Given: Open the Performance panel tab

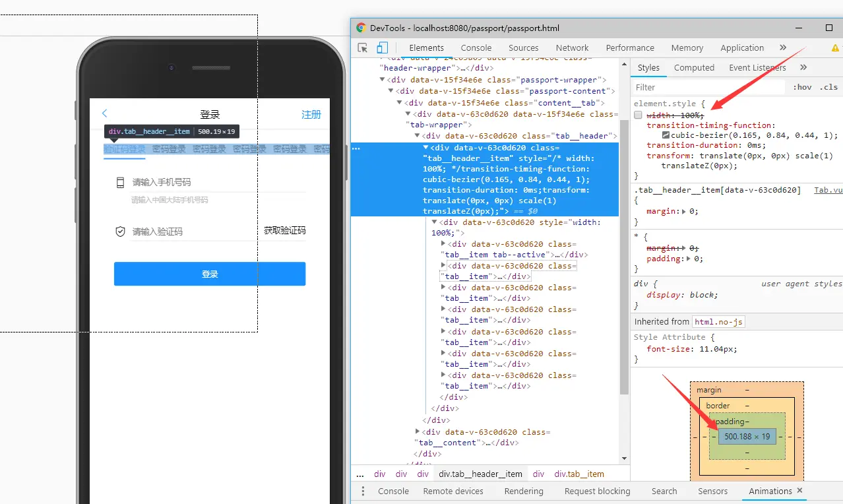Looking at the screenshot, I should point(630,47).
